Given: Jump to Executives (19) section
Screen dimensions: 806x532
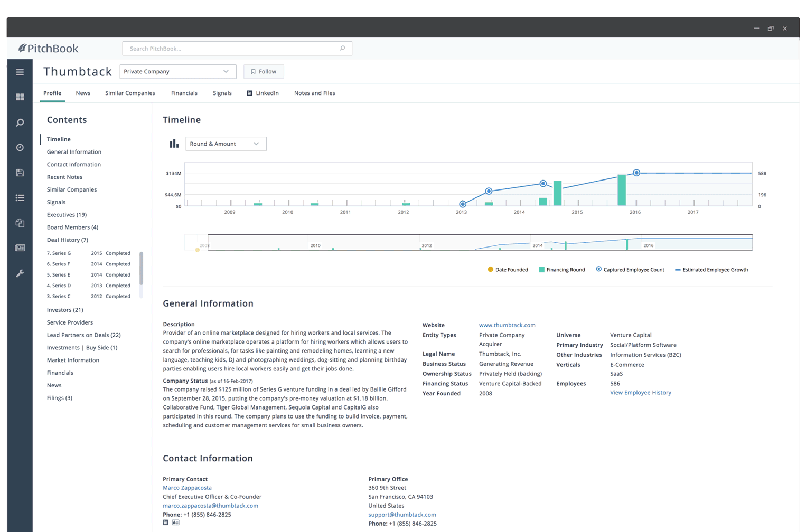Looking at the screenshot, I should tap(67, 215).
